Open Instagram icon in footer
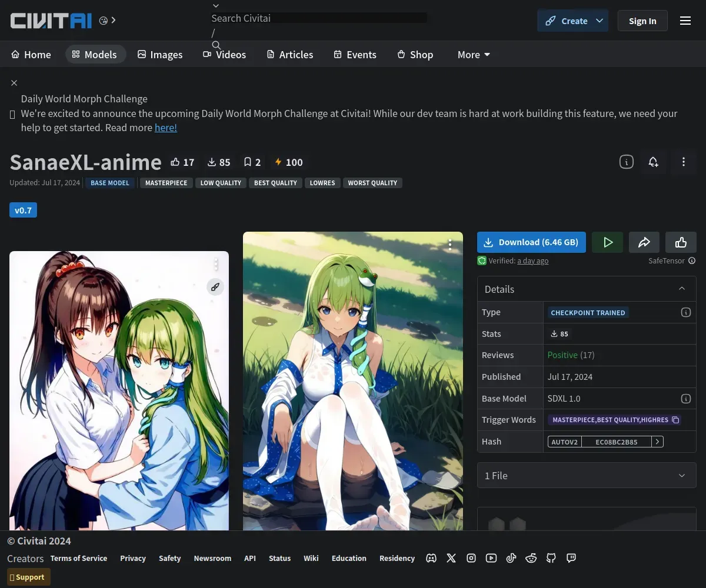Screen dimensions: 706x588 point(471,558)
